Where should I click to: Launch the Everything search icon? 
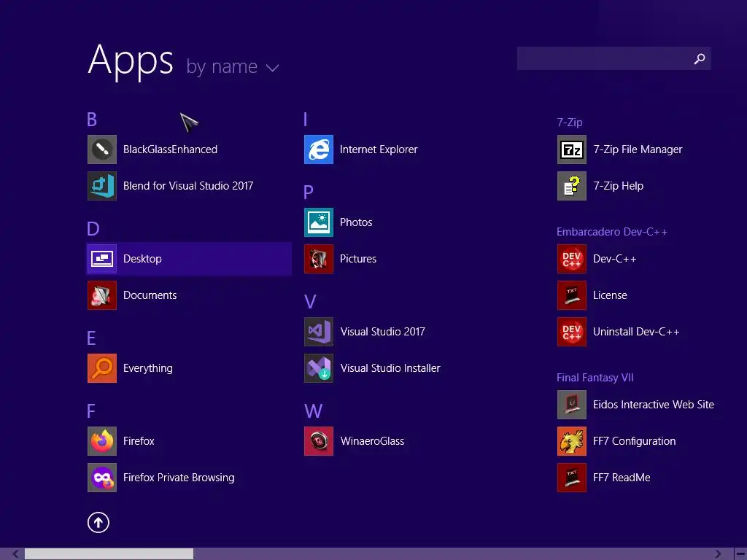102,368
